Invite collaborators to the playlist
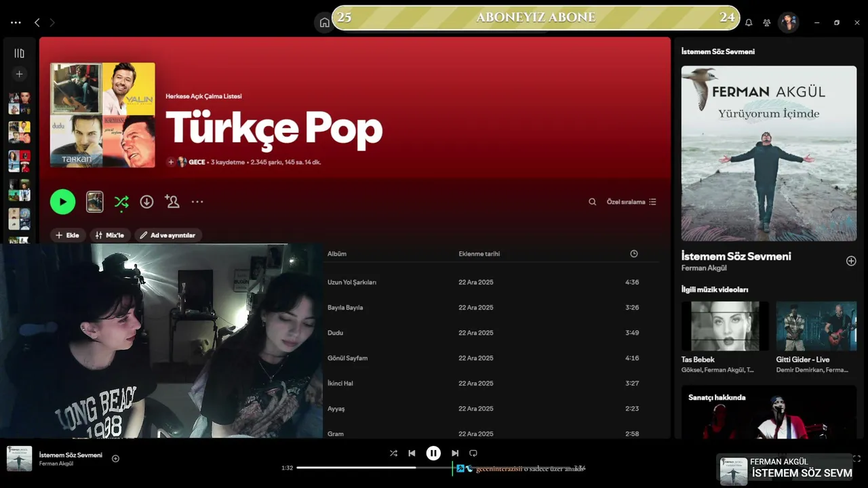868x488 pixels. pos(172,202)
